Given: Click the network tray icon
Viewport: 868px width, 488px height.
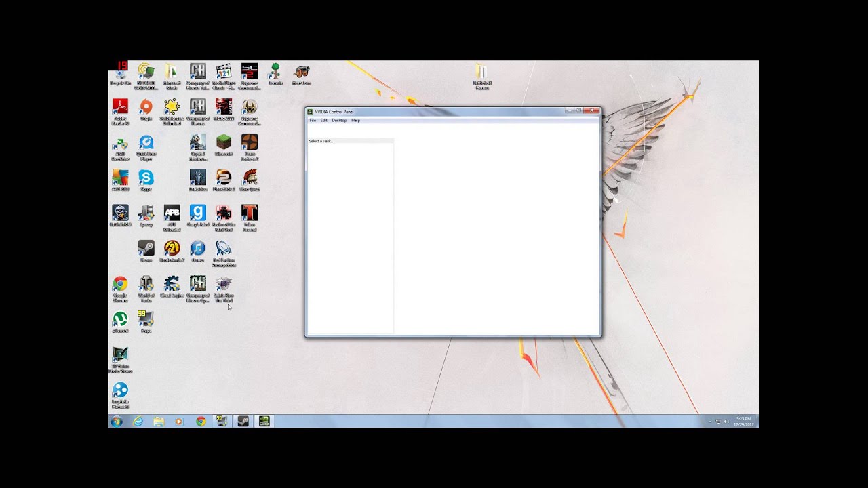Looking at the screenshot, I should pyautogui.click(x=718, y=422).
